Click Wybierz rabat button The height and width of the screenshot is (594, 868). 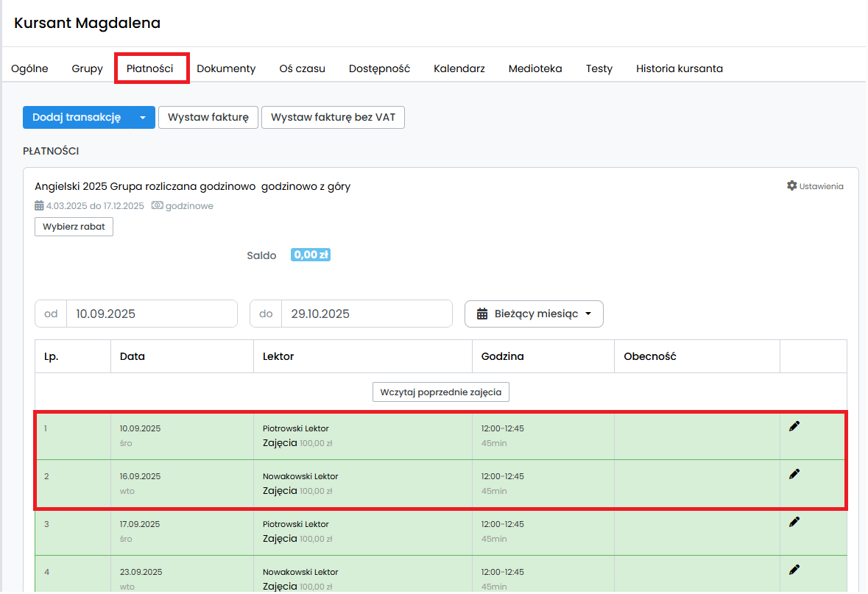point(74,227)
